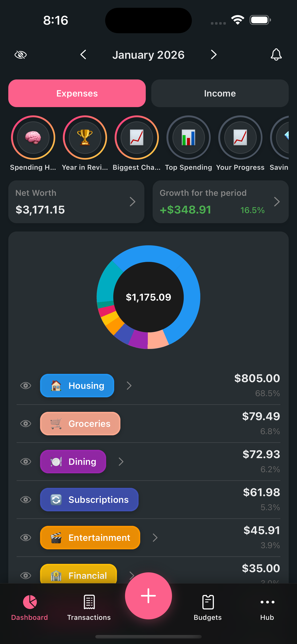The height and width of the screenshot is (644, 297).
Task: Tap the donut chart center total
Action: (148, 297)
